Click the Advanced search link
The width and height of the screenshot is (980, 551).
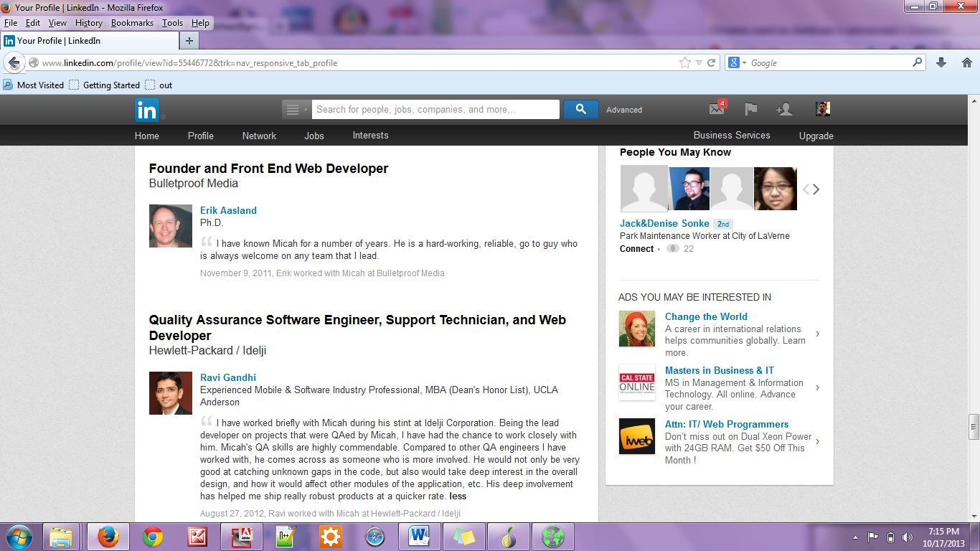click(624, 110)
